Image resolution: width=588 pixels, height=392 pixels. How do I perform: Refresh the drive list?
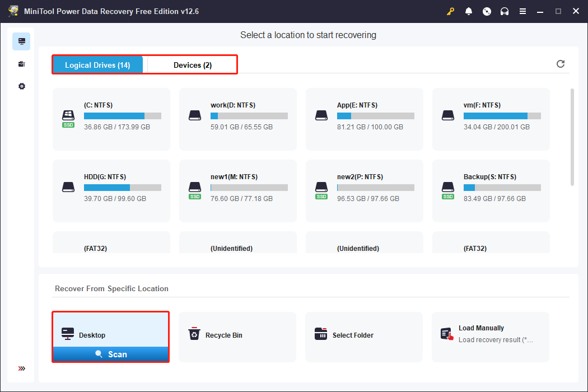[561, 64]
